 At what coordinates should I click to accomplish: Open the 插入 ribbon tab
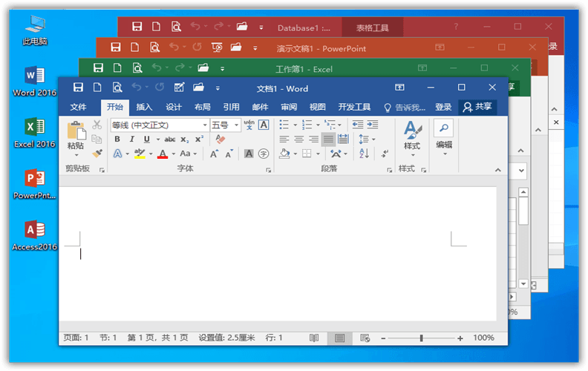point(144,107)
